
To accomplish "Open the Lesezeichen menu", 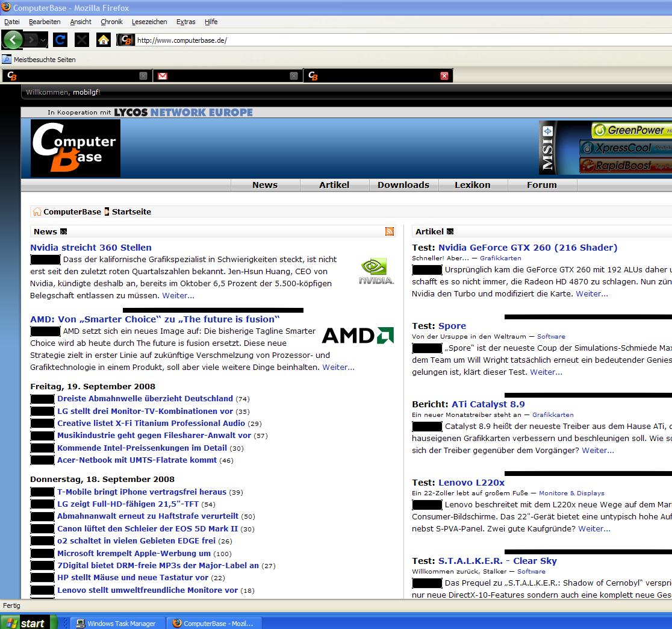I will pyautogui.click(x=149, y=22).
